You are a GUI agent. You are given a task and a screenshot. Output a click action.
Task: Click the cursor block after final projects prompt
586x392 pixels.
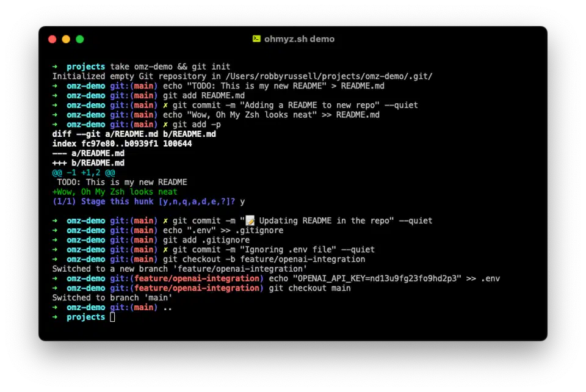pyautogui.click(x=112, y=318)
